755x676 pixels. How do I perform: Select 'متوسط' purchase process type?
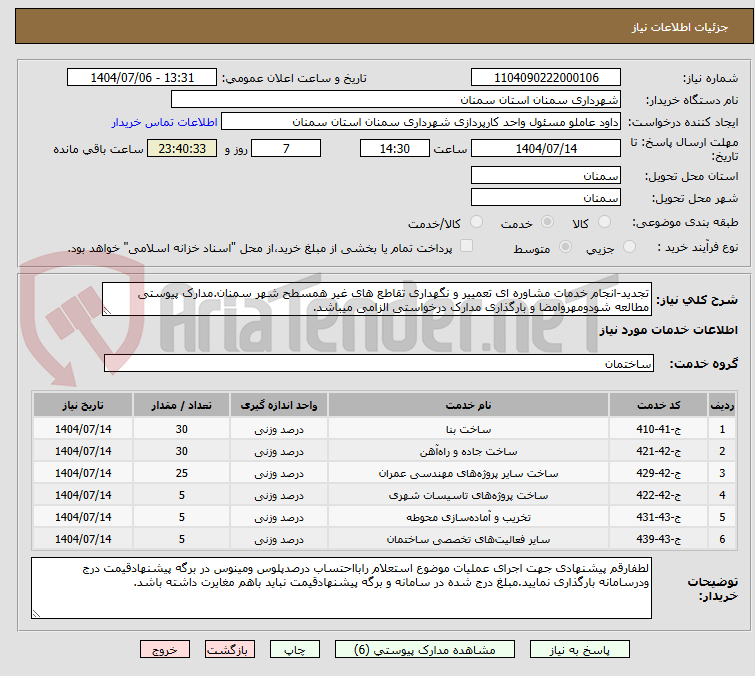[x=567, y=247]
